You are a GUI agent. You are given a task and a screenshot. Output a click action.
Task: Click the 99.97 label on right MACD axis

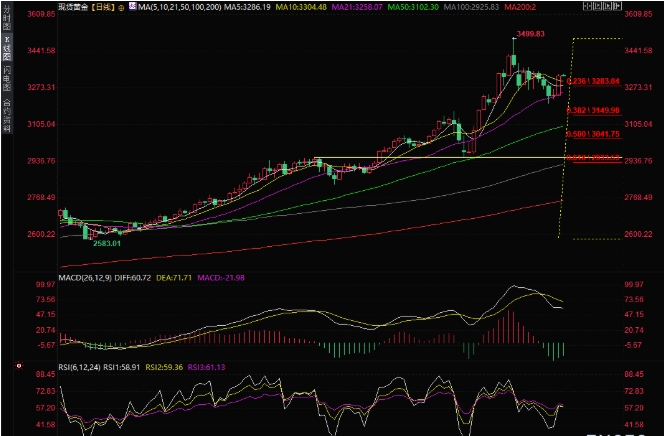coord(634,284)
